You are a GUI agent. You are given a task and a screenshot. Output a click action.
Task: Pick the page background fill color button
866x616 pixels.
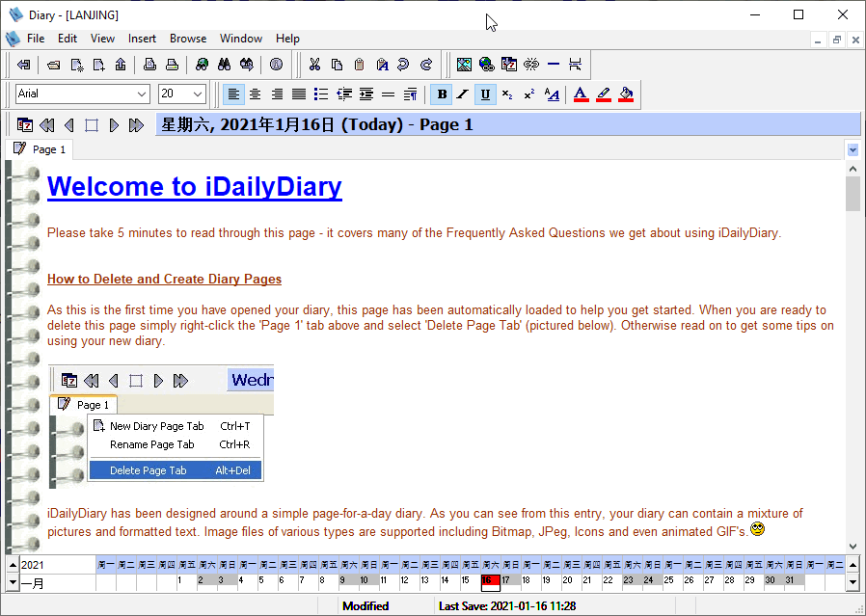[626, 94]
